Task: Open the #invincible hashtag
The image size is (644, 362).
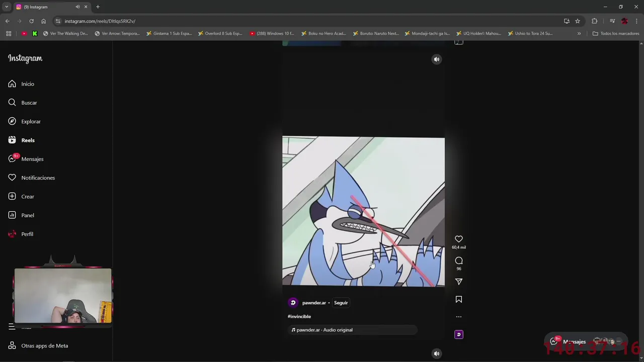Action: tap(299, 316)
